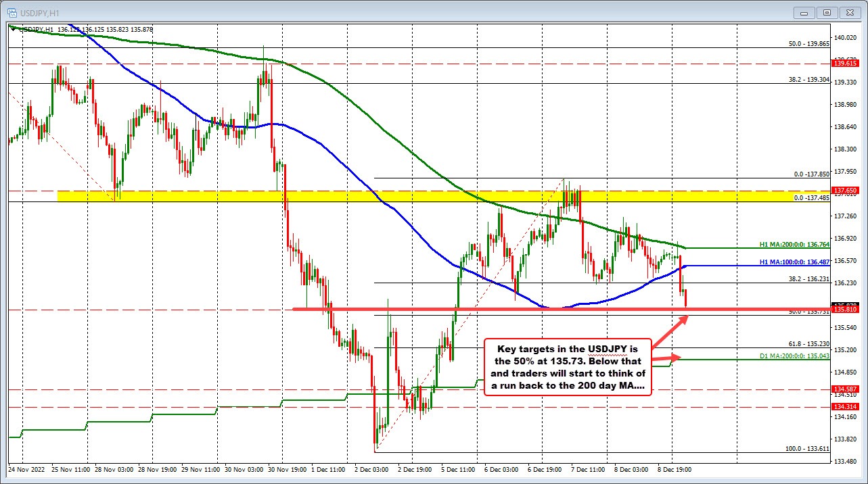Toggle the one-click trading triangle before the USDJPY,H1 header
The width and height of the screenshot is (868, 484).
[x=14, y=29]
